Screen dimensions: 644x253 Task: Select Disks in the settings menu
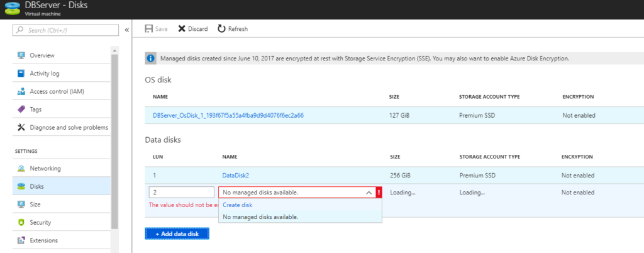tap(62, 186)
